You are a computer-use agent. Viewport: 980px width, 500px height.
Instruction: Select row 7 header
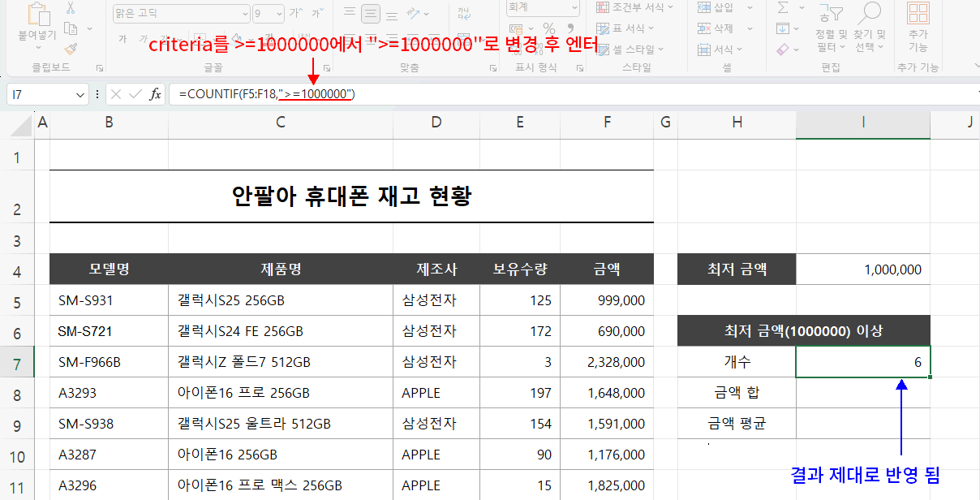[x=17, y=362]
